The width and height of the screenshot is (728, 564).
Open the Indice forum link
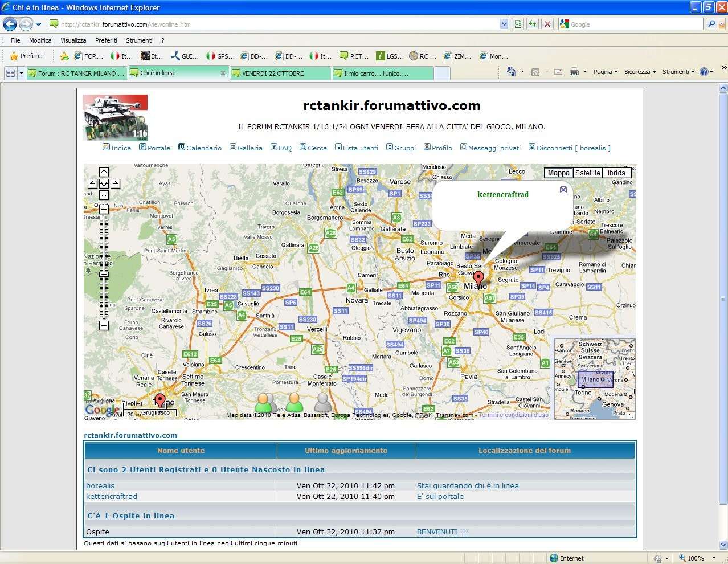[x=117, y=148]
